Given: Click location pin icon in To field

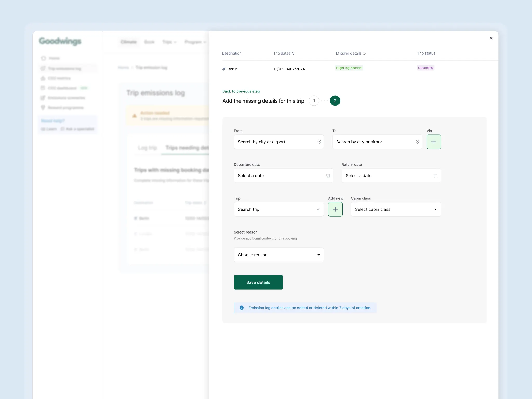Looking at the screenshot, I should pyautogui.click(x=417, y=142).
